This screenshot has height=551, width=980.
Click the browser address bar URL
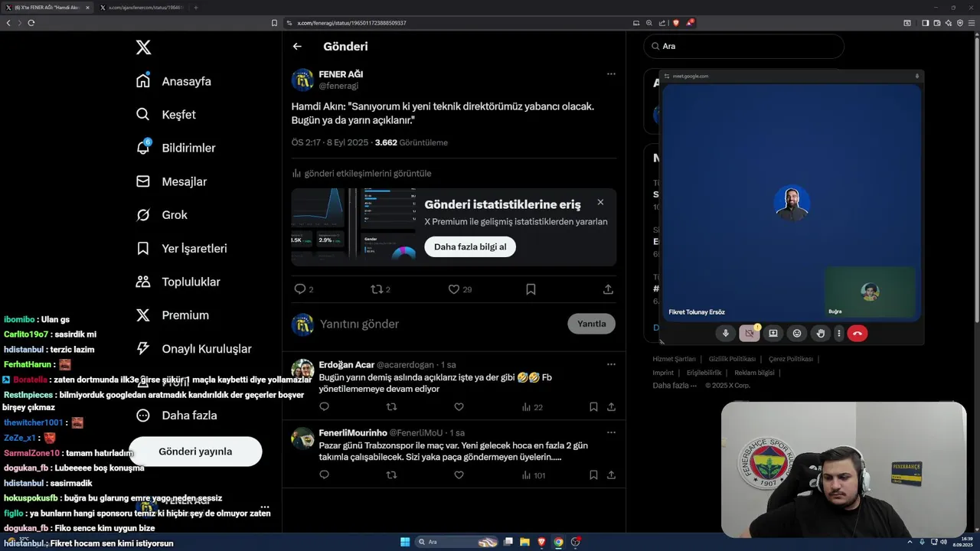click(x=351, y=23)
